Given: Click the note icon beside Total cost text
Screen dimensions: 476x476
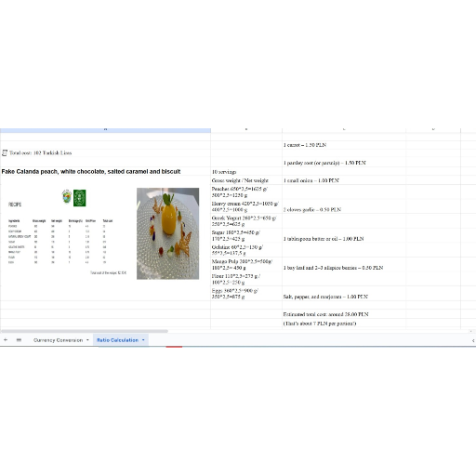Looking at the screenshot, I should pyautogui.click(x=5, y=152).
